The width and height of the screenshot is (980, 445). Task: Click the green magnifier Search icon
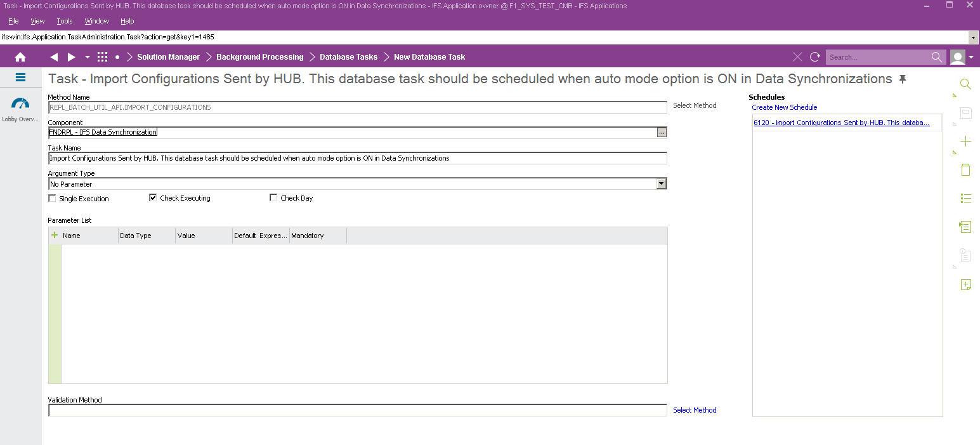965,84
